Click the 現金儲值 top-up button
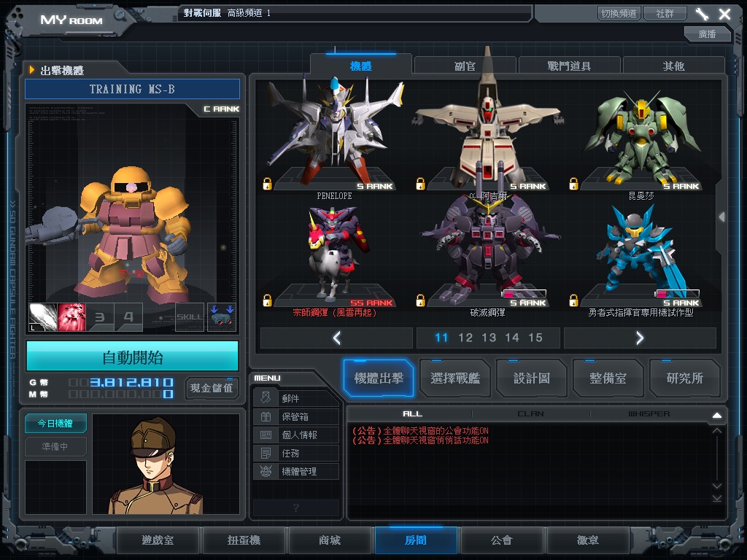Screen dimensions: 747x560 [212, 388]
